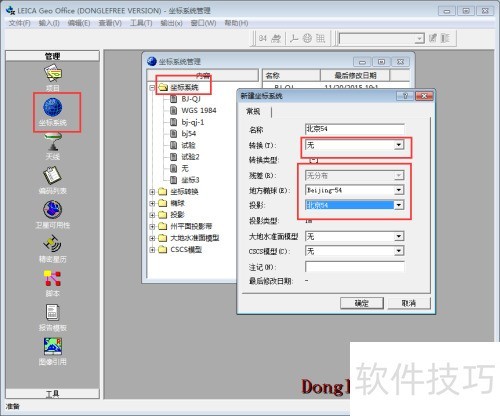Expand the 投影 folder in tree
Screen dimensions: 500x416
coord(152,215)
